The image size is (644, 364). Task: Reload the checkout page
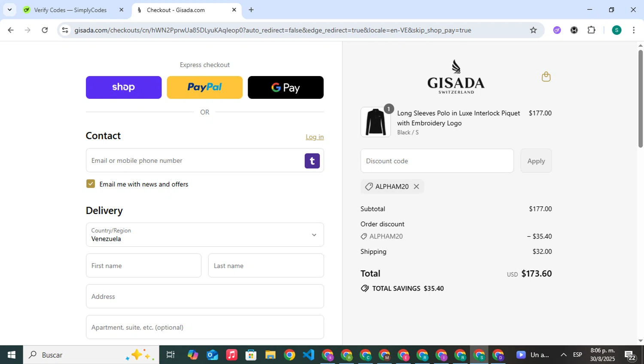pyautogui.click(x=45, y=30)
